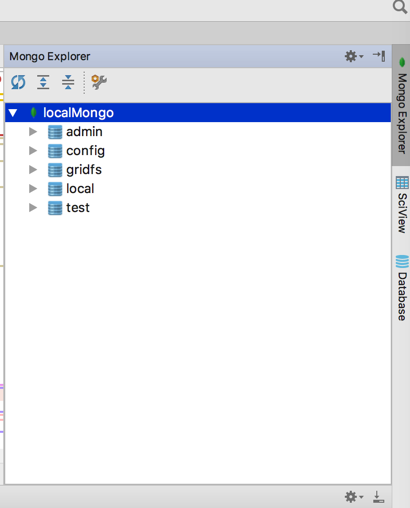Click the test database icon
Image resolution: width=410 pixels, height=508 pixels.
point(55,208)
